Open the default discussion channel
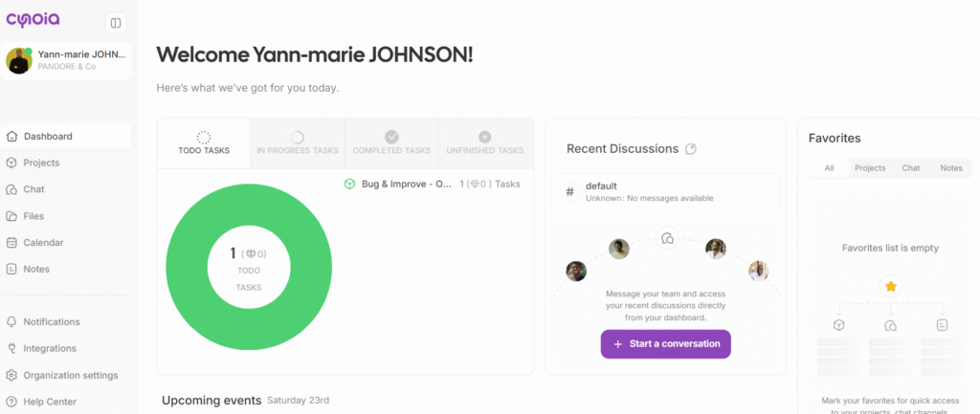Screen dimensions: 980x414 (665, 191)
